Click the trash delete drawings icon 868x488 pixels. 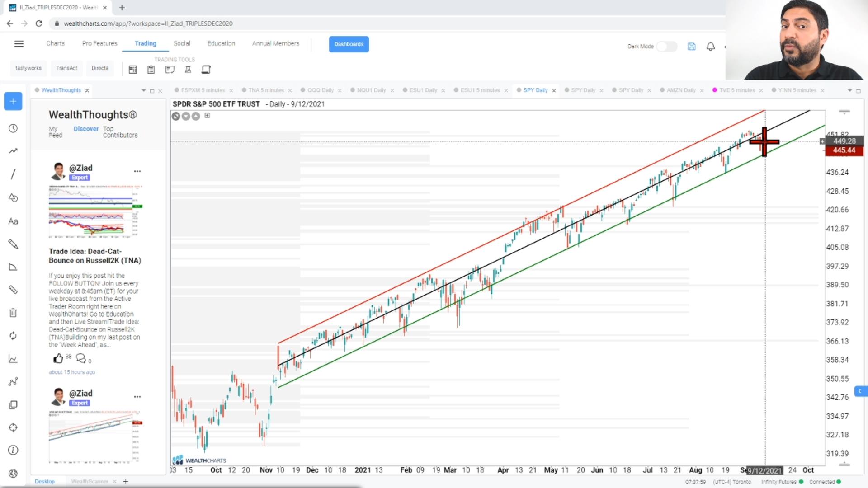click(x=13, y=313)
